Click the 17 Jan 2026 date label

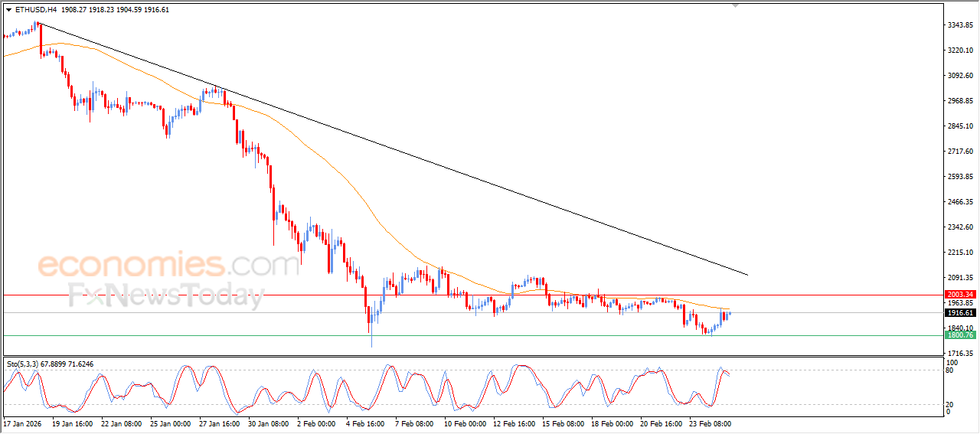pos(24,423)
